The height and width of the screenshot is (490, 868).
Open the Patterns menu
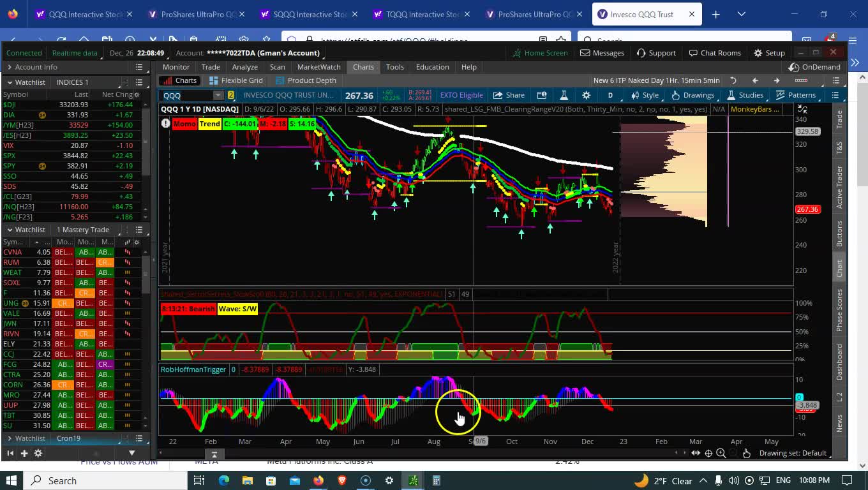(795, 95)
